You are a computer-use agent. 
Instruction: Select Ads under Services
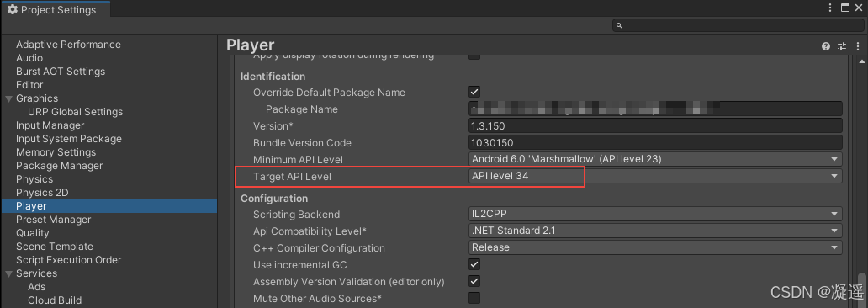point(36,287)
